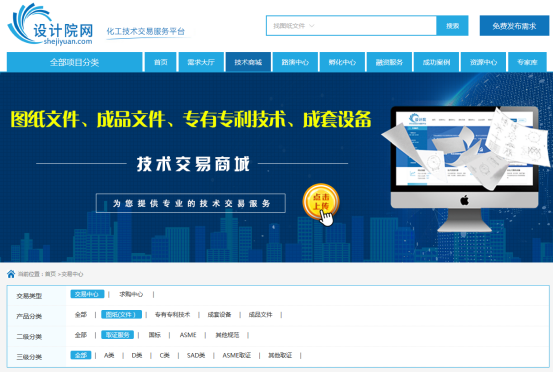Expand the 全部项目分类 category menu
Viewport: 553px width, 372px height.
pyautogui.click(x=74, y=62)
